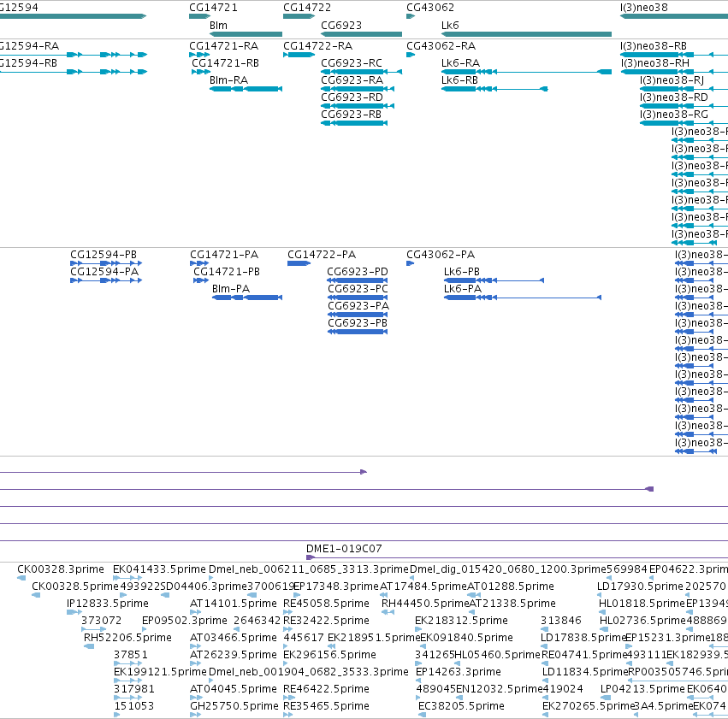The width and height of the screenshot is (728, 719).
Task: Click the l(3)neo38 gene label
Action: (x=643, y=8)
